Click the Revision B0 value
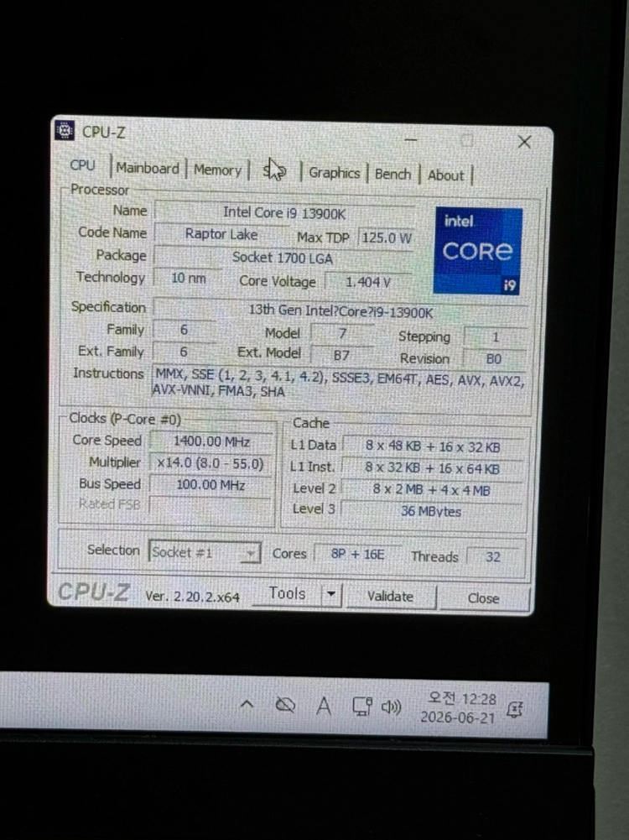629x840 pixels. tap(494, 359)
